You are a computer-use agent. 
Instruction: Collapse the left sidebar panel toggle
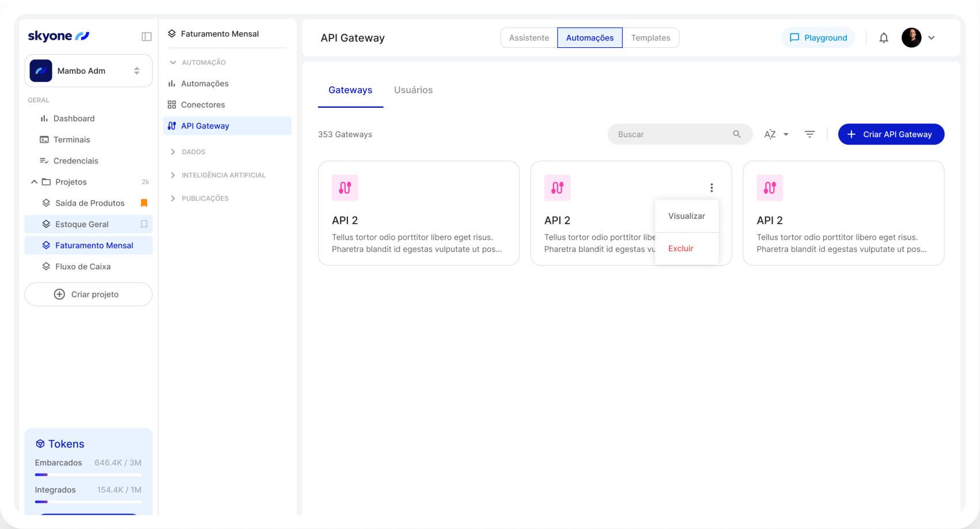point(146,36)
